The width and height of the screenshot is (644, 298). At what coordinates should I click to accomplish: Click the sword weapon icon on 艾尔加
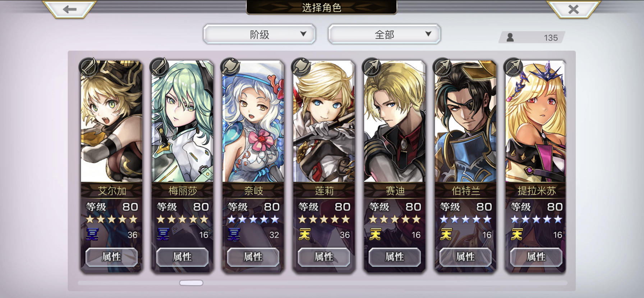88,67
